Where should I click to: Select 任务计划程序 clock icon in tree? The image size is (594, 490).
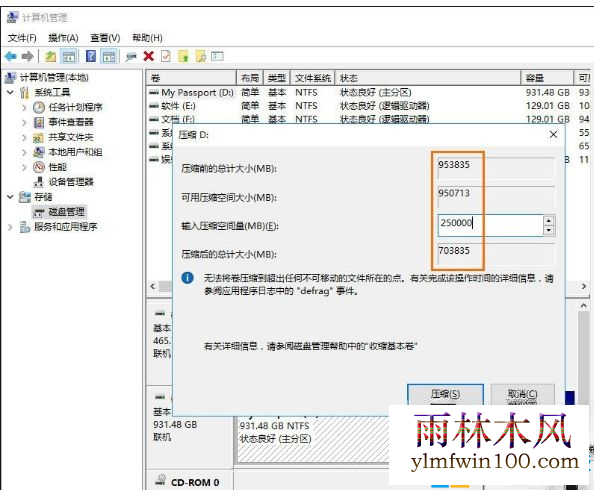click(39, 108)
